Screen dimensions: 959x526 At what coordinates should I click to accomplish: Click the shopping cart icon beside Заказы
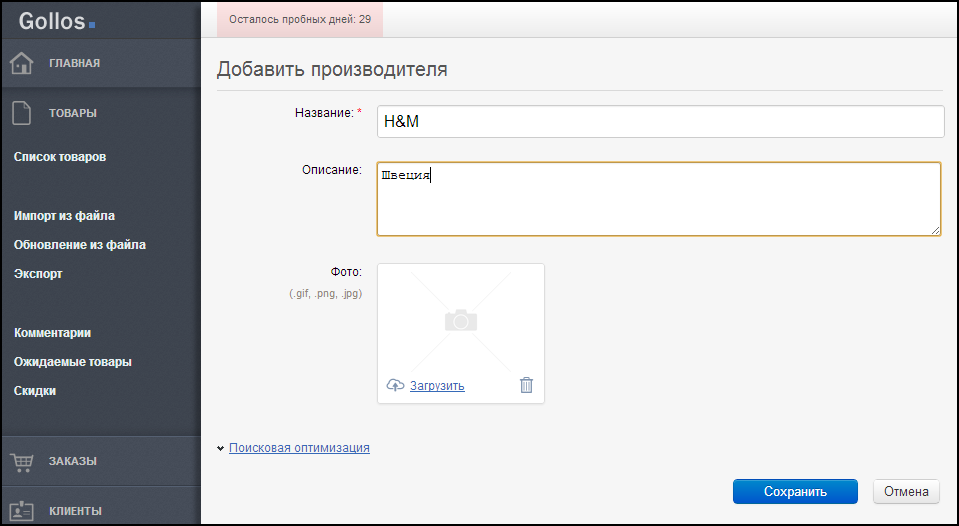22,462
